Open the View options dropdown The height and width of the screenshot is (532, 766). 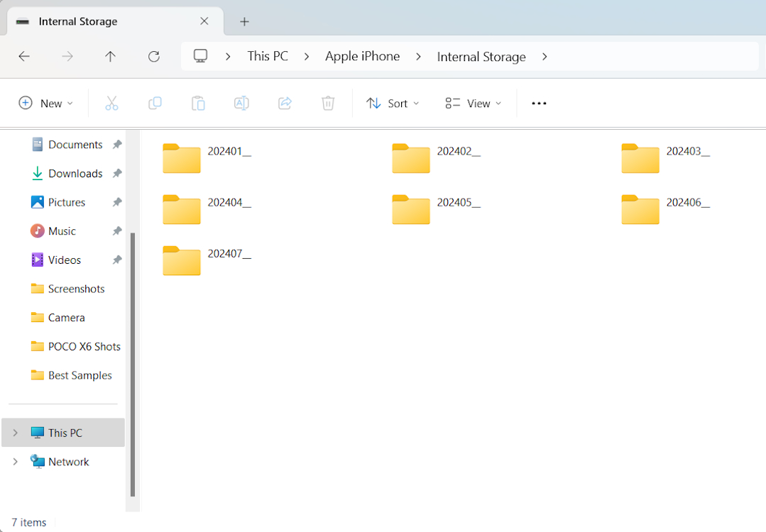coord(472,103)
